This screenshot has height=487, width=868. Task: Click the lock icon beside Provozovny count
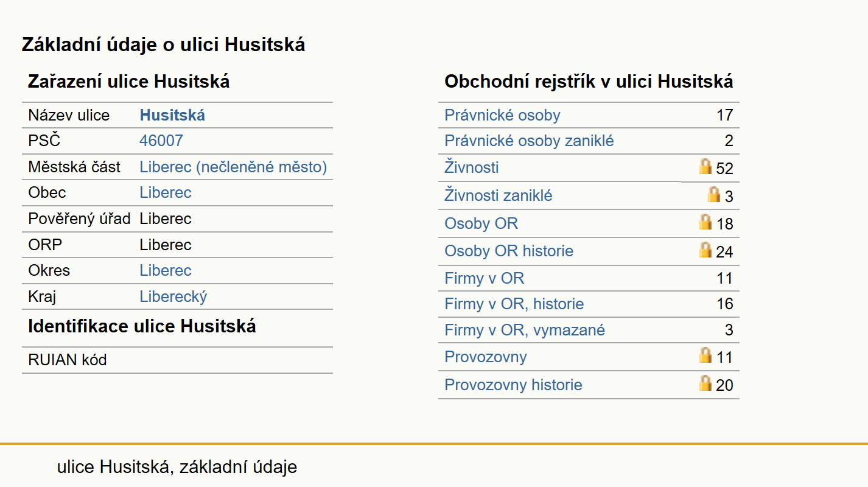point(705,355)
